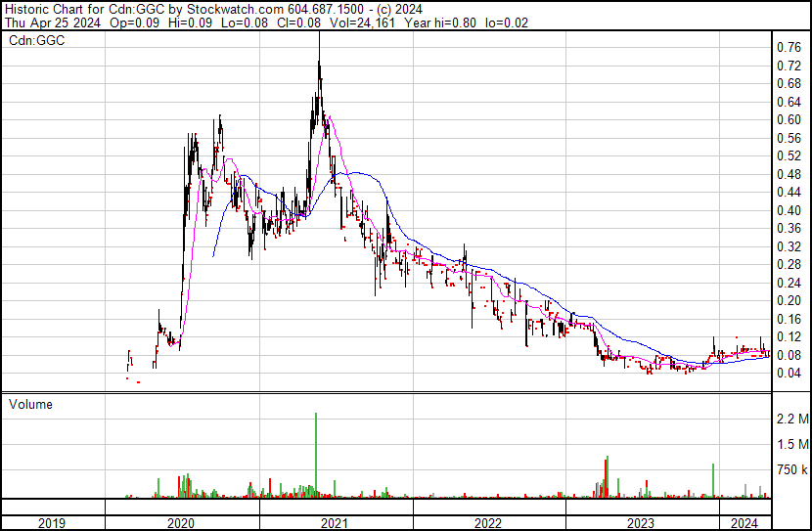
Task: Click the Cdn:GGC symbol label inside chart
Action: point(36,42)
